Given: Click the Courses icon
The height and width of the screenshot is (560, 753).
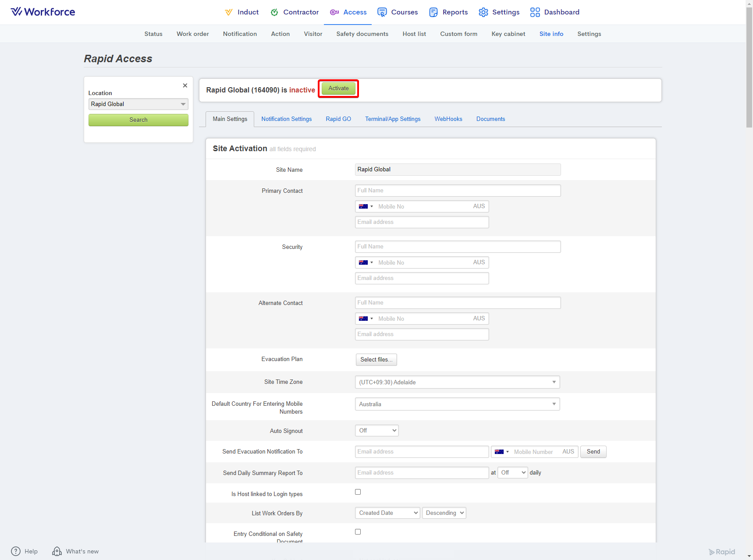Looking at the screenshot, I should coord(382,12).
